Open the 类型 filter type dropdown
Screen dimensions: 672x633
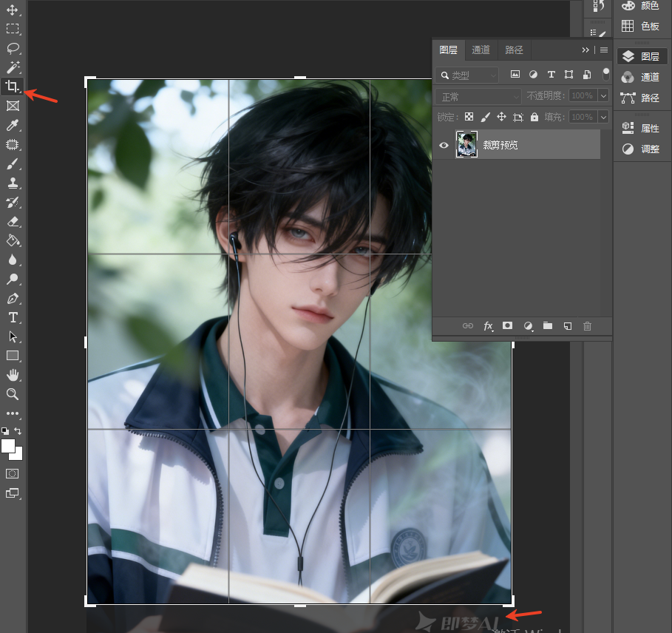tap(467, 75)
